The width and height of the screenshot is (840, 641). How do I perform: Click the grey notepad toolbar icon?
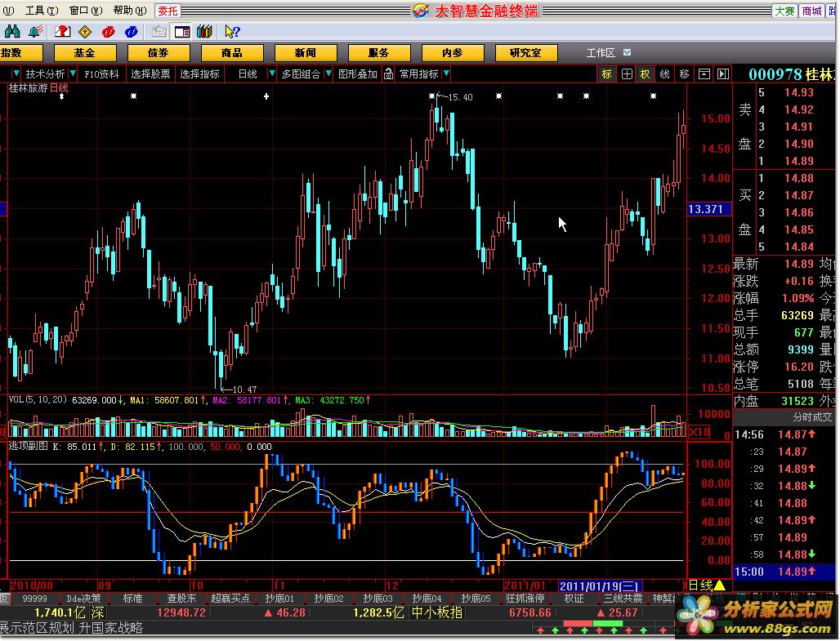tap(159, 32)
